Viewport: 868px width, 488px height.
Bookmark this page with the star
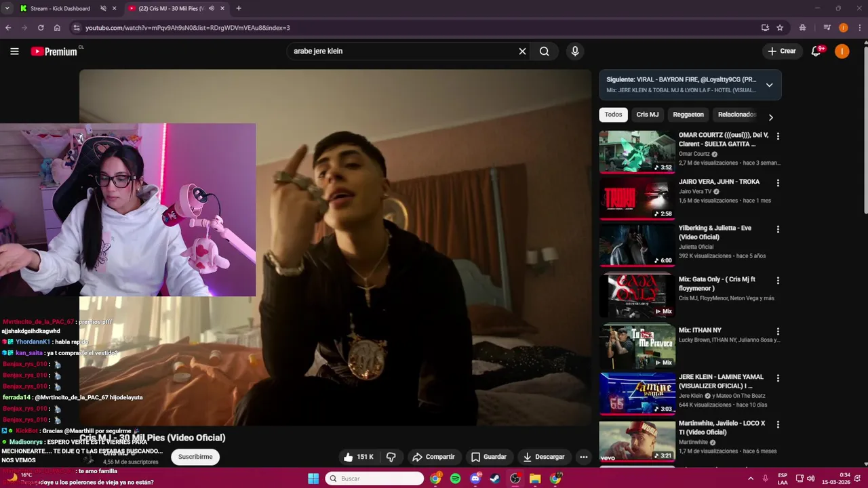[780, 28]
